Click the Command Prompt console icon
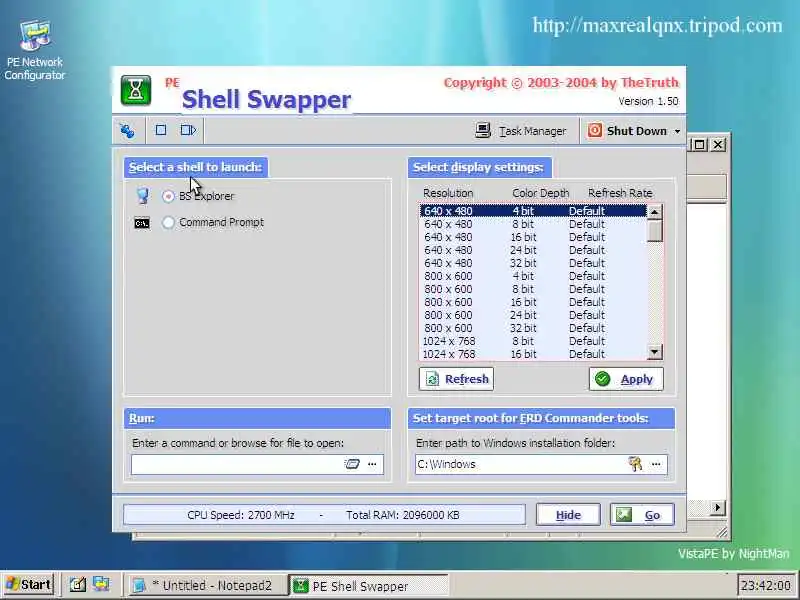 click(142, 223)
